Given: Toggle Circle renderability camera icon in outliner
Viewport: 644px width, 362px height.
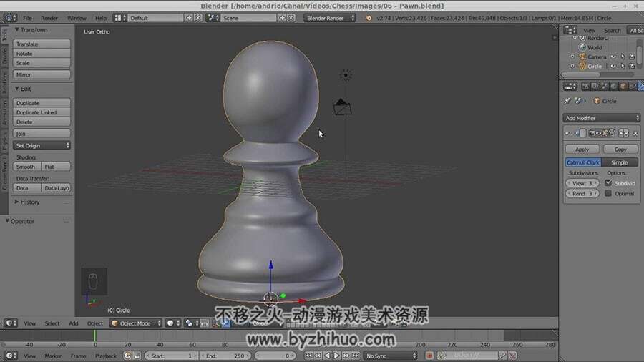Looking at the screenshot, I should [632, 66].
